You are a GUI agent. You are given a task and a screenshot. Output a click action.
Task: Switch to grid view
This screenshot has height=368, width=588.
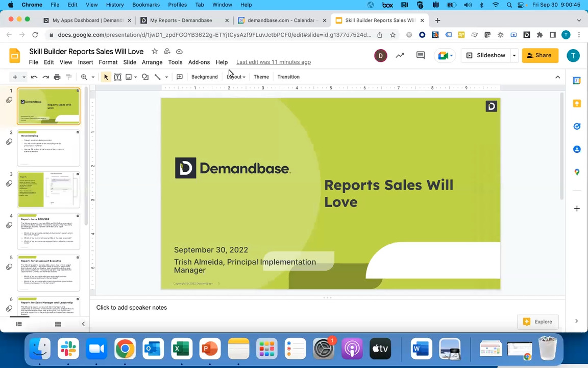pyautogui.click(x=58, y=324)
